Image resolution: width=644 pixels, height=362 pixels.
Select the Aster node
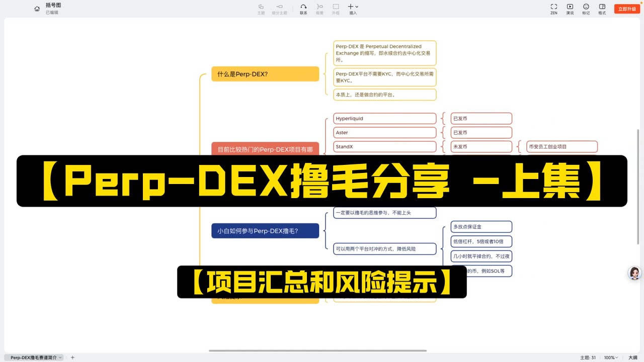385,133
